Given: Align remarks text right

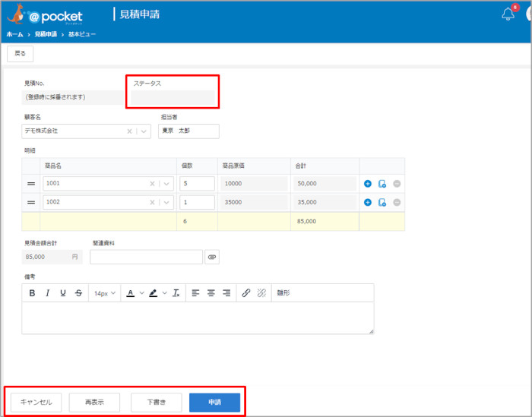Looking at the screenshot, I should [226, 293].
